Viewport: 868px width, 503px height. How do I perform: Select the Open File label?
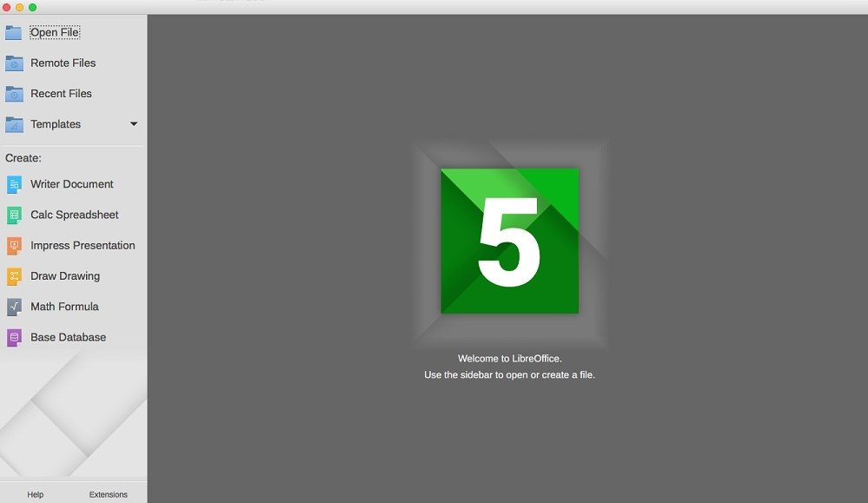coord(55,32)
